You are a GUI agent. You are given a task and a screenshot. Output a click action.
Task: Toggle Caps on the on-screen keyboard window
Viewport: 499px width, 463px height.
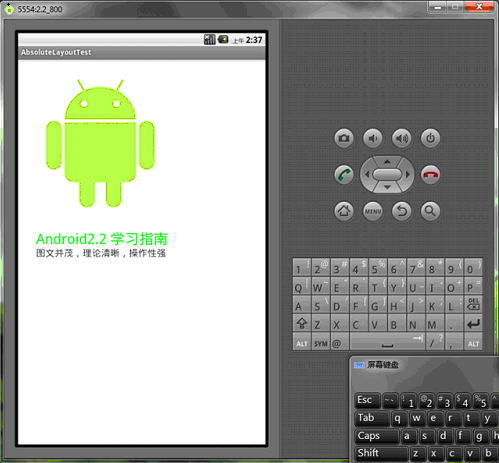(x=376, y=436)
